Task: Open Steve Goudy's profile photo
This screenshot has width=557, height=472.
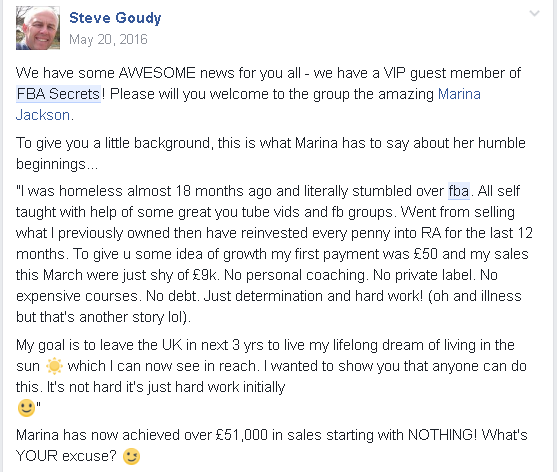Action: click(38, 28)
